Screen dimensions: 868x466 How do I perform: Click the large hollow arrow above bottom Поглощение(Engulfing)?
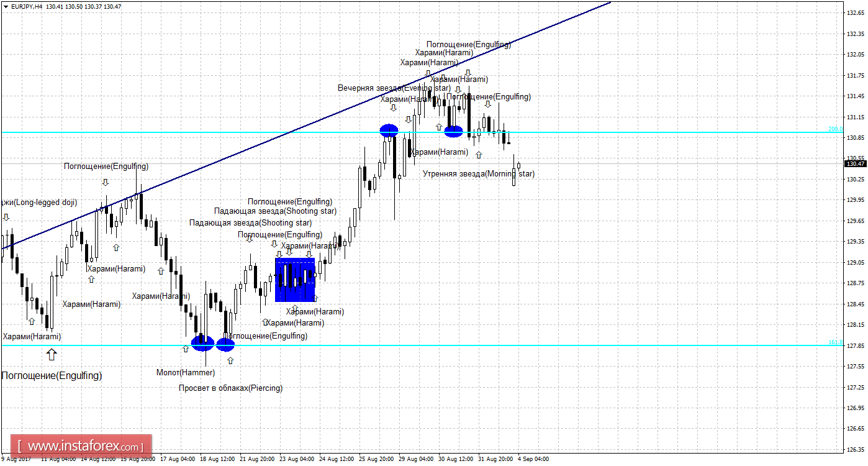[x=52, y=354]
